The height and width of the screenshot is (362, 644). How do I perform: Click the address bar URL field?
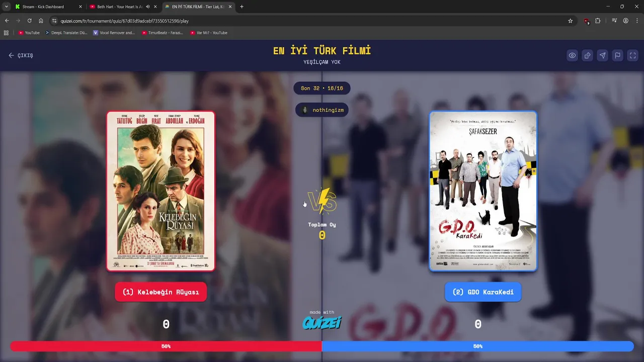click(x=312, y=21)
